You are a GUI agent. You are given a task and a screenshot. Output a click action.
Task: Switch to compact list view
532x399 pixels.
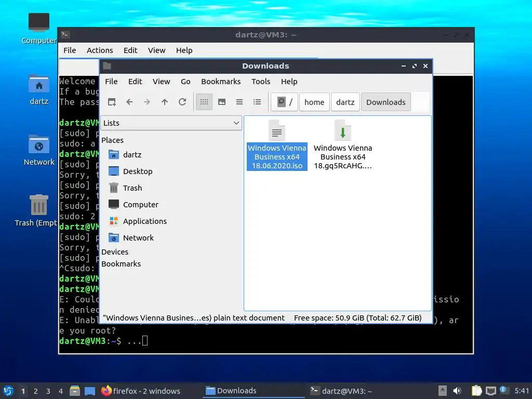click(x=240, y=102)
